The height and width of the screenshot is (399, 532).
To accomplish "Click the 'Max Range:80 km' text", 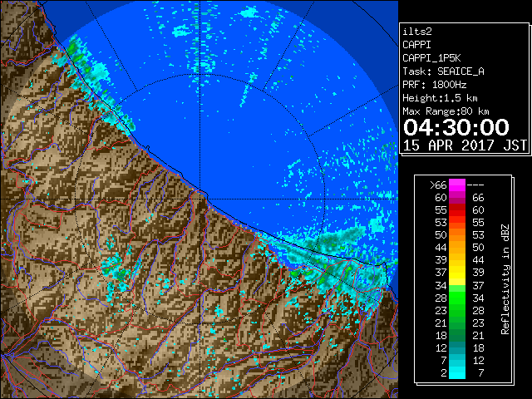I will [x=446, y=111].
